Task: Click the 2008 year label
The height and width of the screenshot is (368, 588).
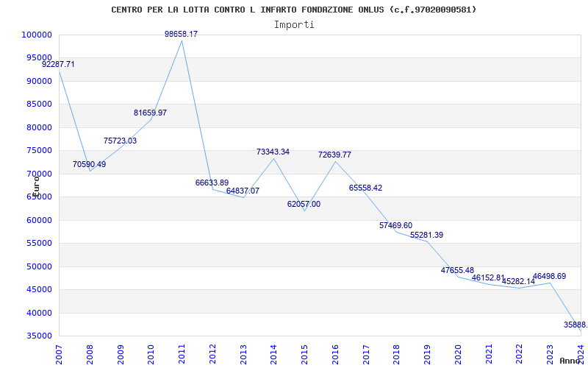Action: click(90, 355)
